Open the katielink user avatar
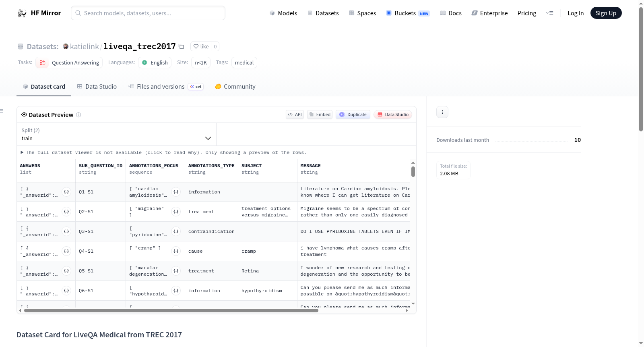 pos(66,46)
